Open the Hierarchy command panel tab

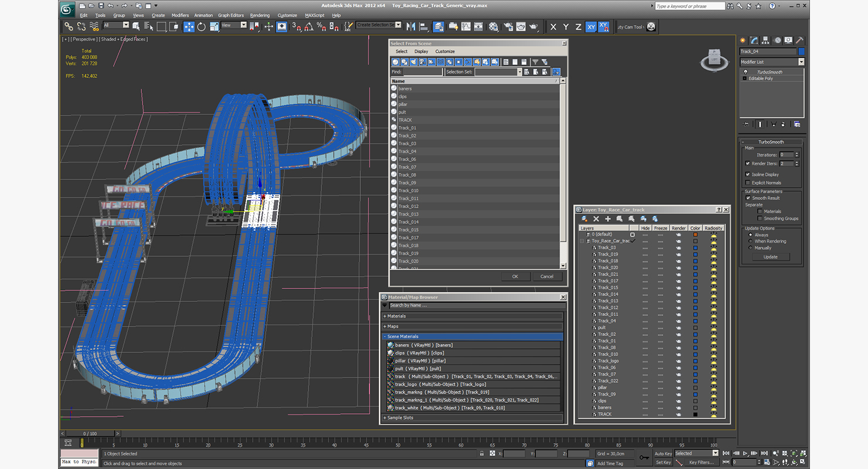(766, 40)
